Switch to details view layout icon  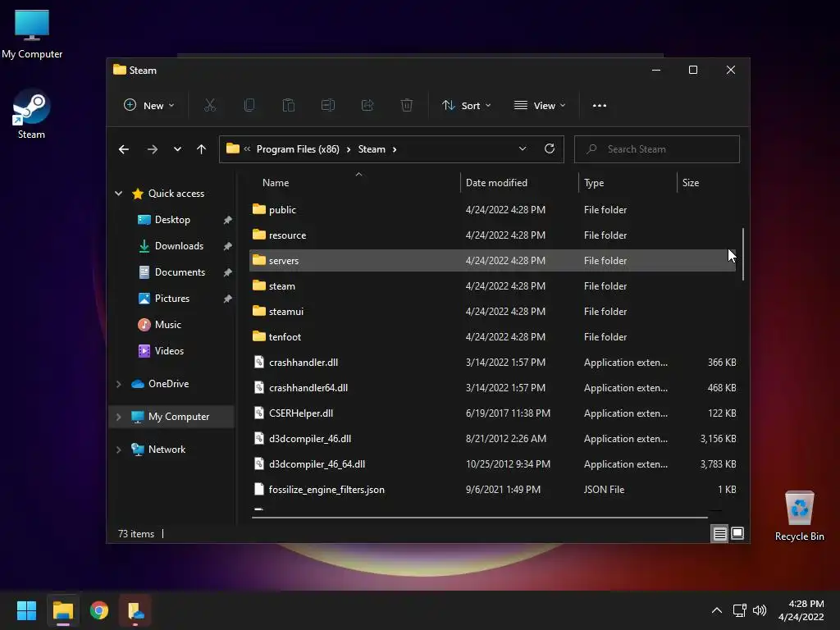point(719,533)
